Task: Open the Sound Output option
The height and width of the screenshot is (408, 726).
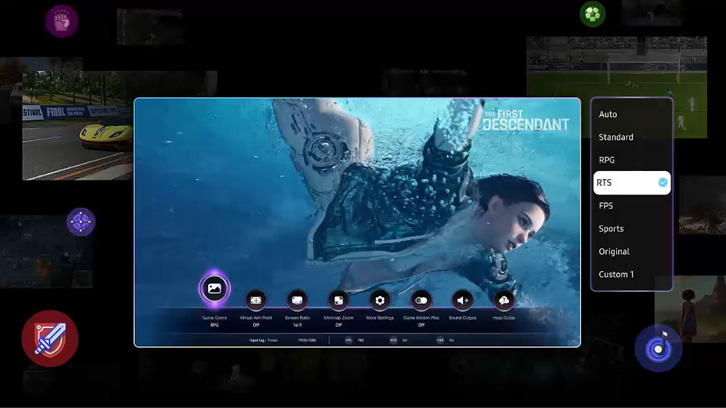Action: coord(462,300)
